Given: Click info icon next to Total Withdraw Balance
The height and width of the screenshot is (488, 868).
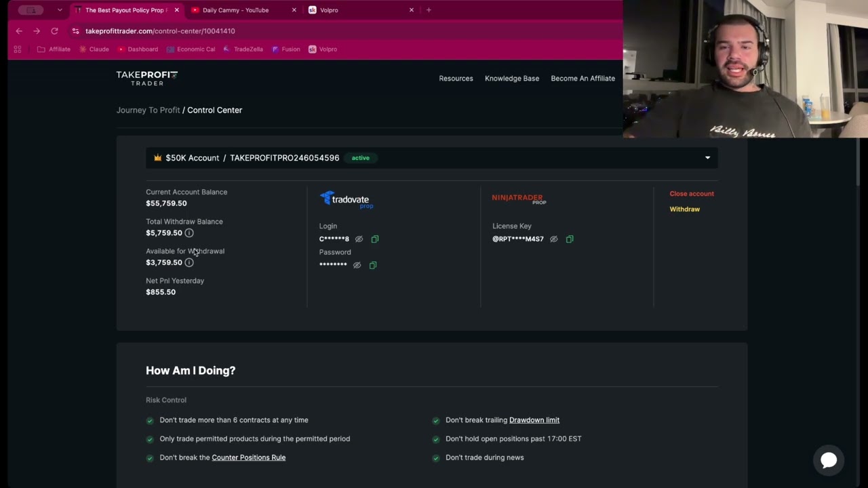Looking at the screenshot, I should [189, 233].
